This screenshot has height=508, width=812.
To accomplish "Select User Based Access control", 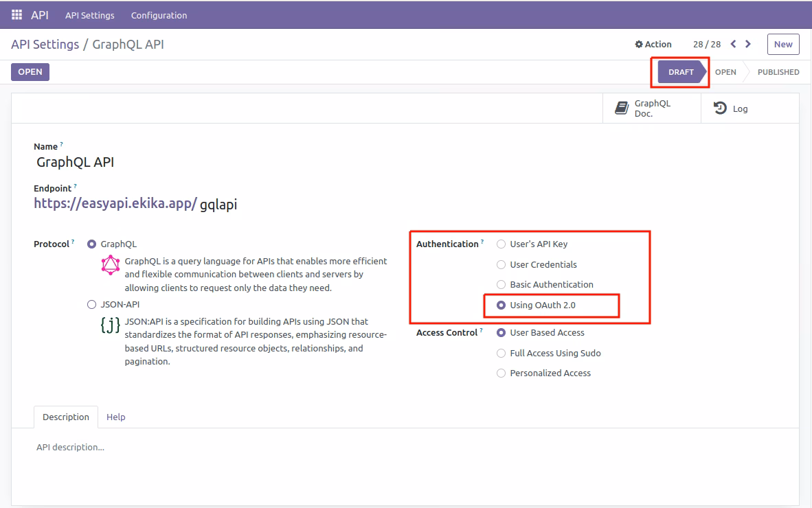I will 501,333.
